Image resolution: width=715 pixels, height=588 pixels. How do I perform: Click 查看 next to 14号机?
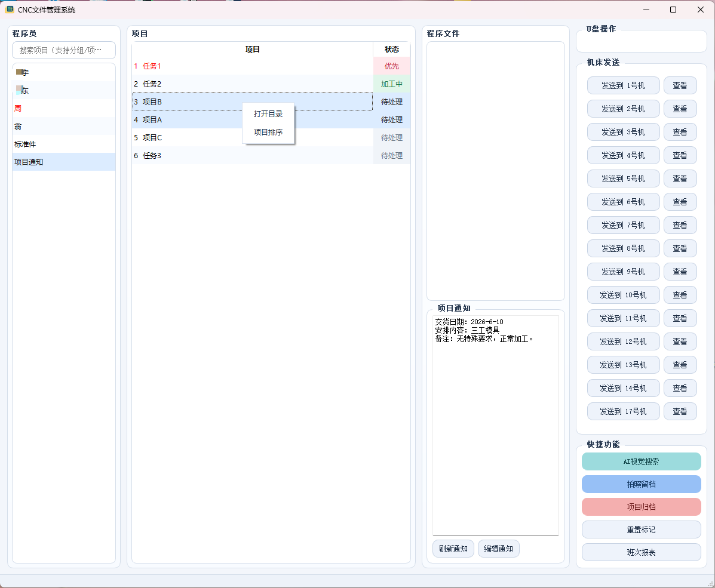(680, 388)
